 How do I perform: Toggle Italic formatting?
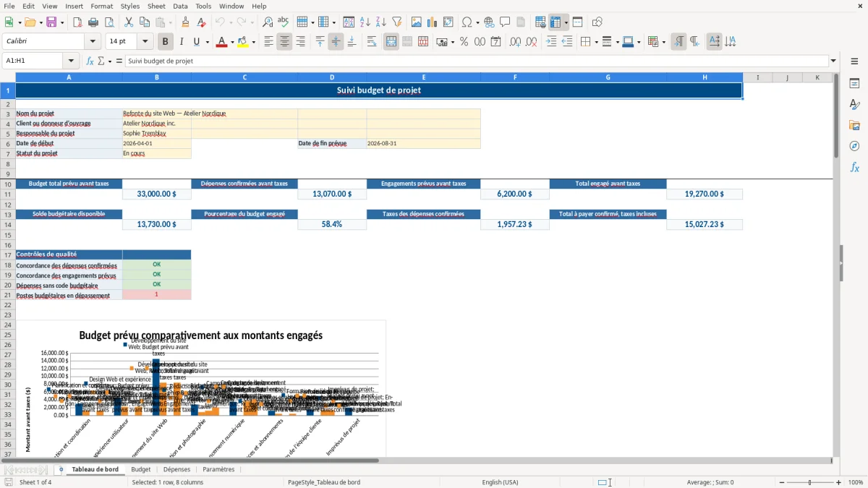click(x=182, y=42)
